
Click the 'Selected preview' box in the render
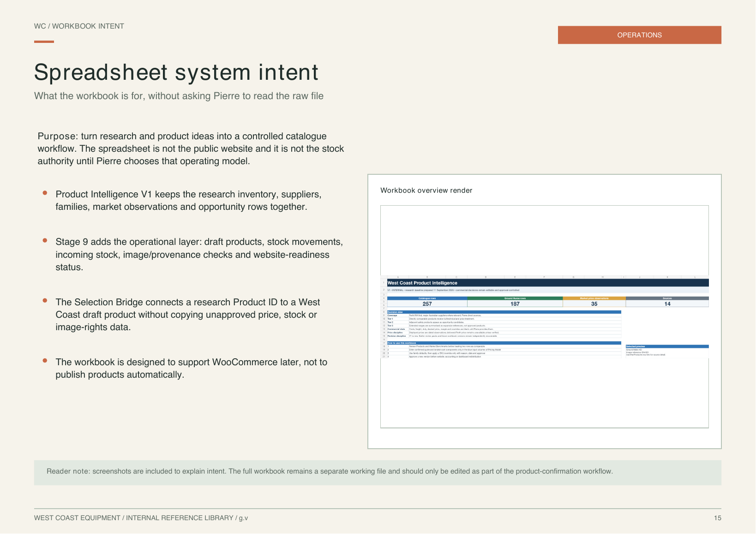667,351
